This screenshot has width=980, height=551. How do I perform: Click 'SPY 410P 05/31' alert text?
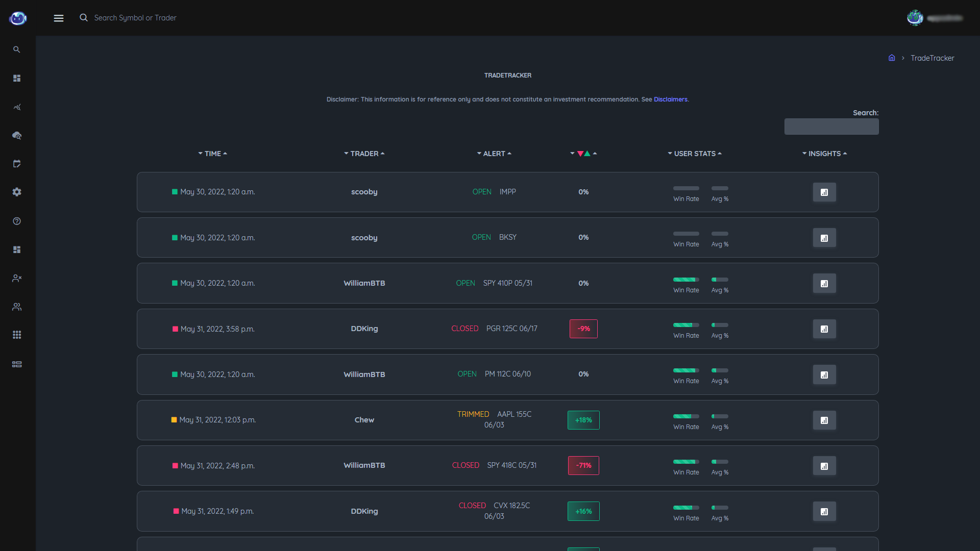[x=508, y=283]
